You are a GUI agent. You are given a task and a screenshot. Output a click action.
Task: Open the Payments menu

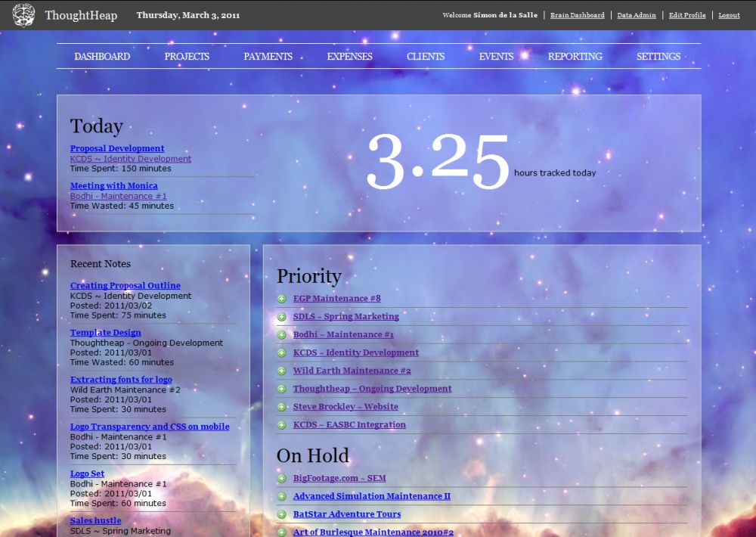coord(268,57)
